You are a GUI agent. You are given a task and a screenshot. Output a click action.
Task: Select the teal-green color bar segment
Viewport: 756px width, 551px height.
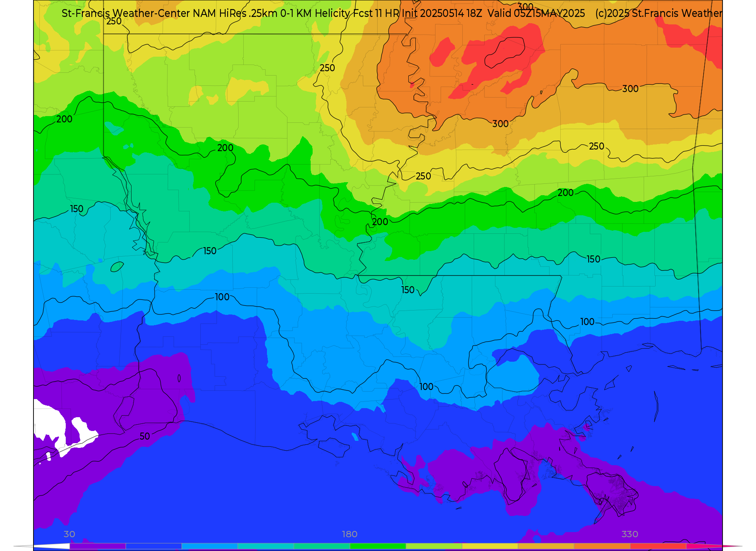322,546
